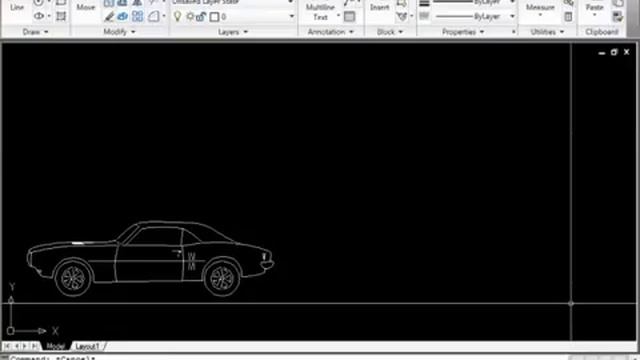The width and height of the screenshot is (640, 360).
Task: Click the Paste button
Action: tap(594, 8)
